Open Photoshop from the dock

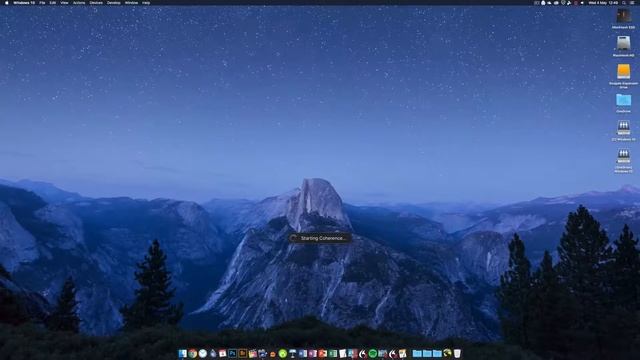tap(232, 353)
